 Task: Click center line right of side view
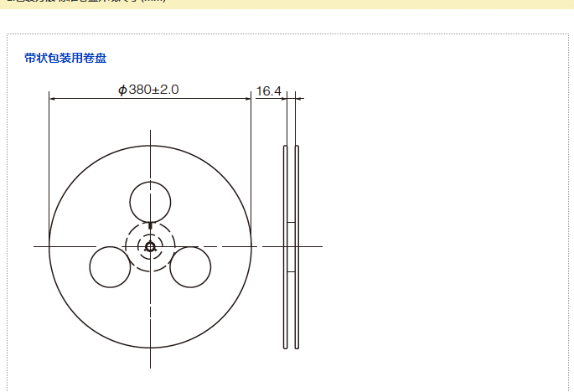coord(314,246)
